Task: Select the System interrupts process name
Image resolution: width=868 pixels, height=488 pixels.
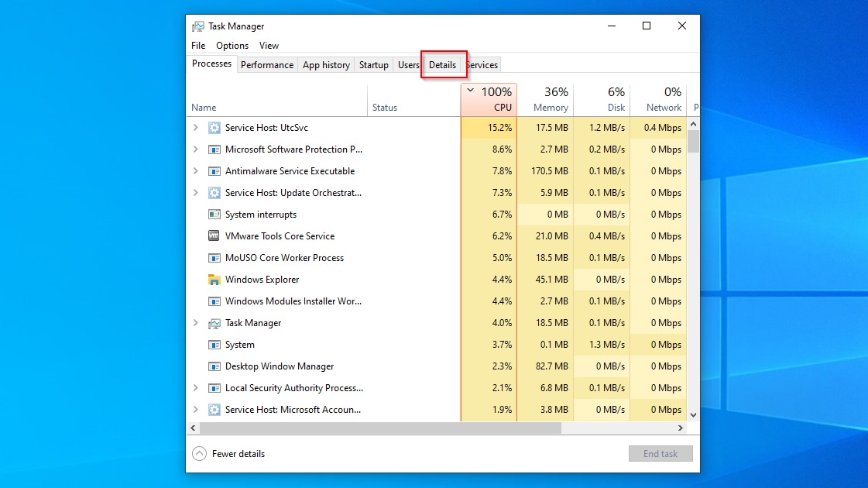Action: 261,215
